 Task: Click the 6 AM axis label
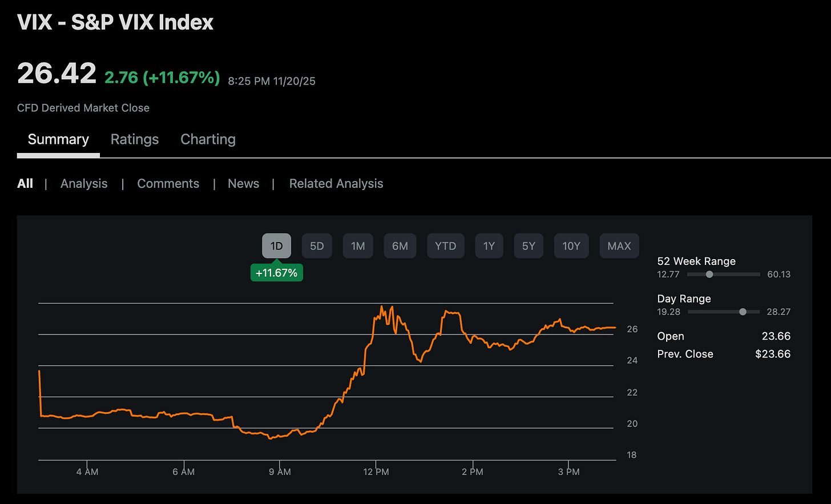184,472
